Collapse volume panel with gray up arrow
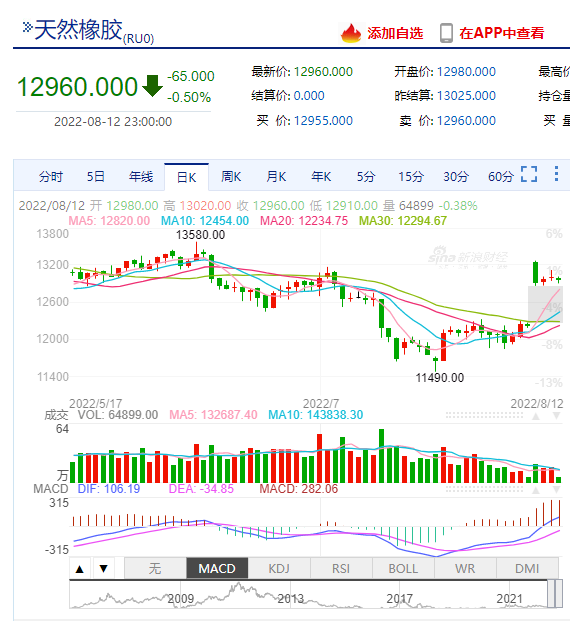The height and width of the screenshot is (621, 570). pos(536,416)
